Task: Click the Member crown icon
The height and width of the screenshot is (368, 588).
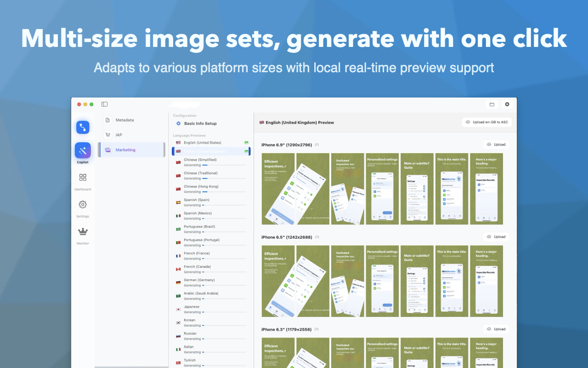Action: point(83,231)
